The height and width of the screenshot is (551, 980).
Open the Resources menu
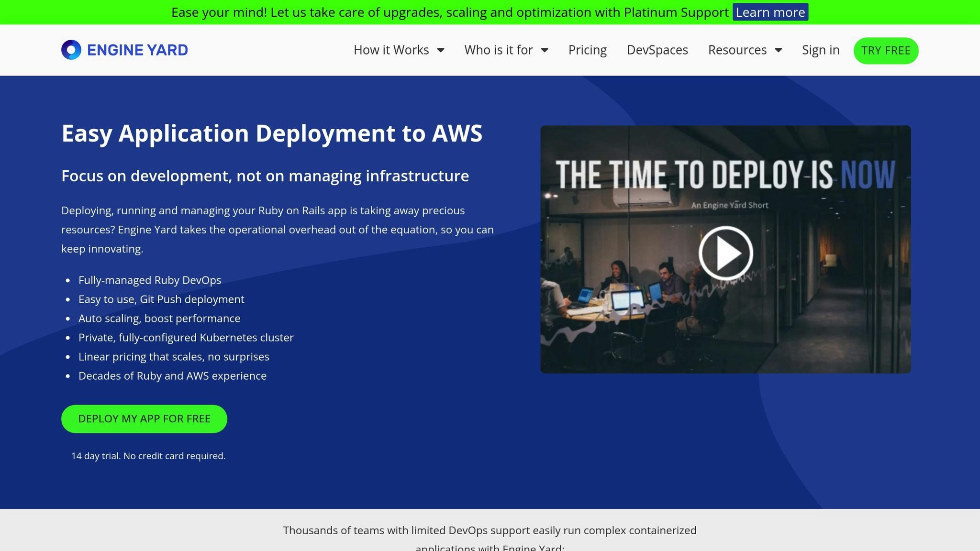(x=737, y=50)
